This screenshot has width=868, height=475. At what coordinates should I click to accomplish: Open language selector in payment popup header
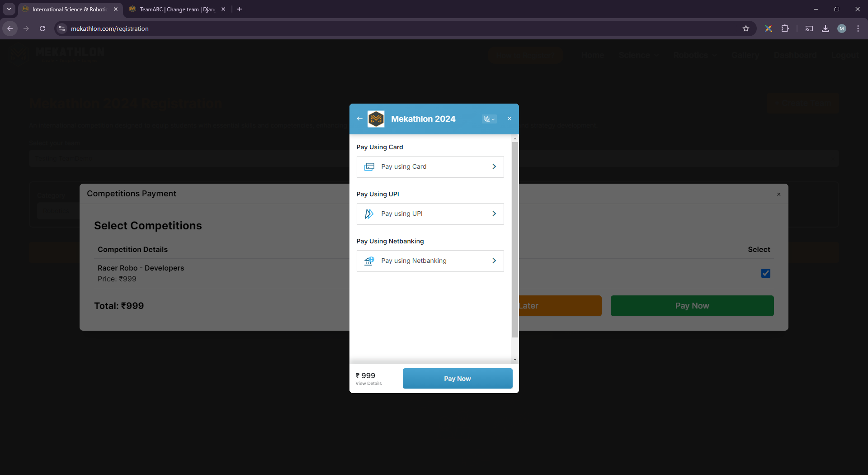tap(490, 119)
